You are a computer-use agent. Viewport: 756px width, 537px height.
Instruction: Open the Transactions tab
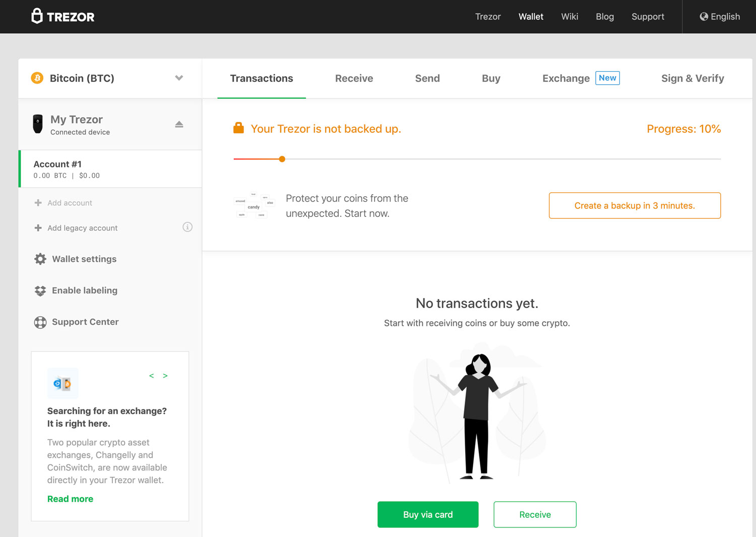tap(262, 78)
